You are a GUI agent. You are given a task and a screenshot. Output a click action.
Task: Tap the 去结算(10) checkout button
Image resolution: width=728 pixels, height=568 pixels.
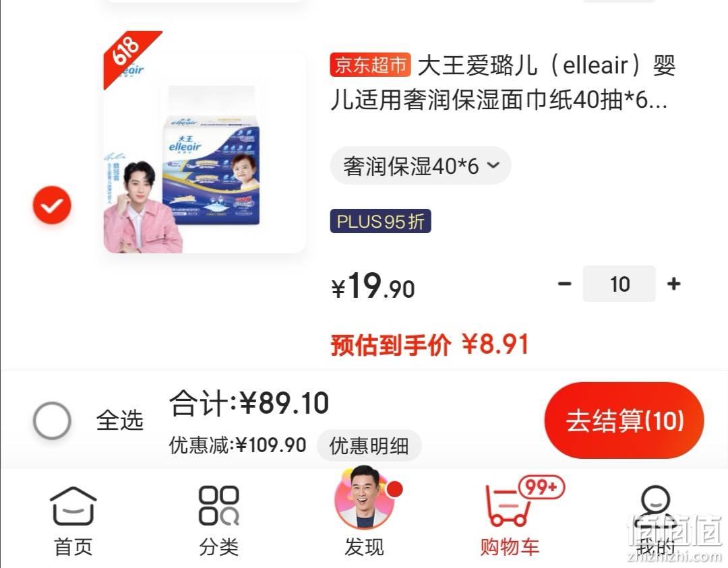[x=624, y=420]
